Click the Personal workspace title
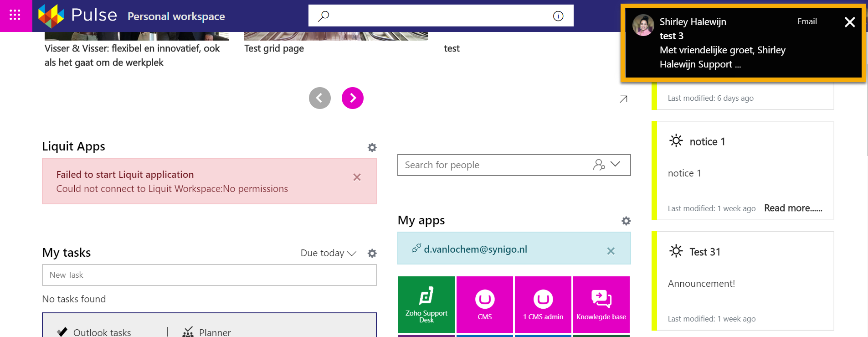 point(176,16)
